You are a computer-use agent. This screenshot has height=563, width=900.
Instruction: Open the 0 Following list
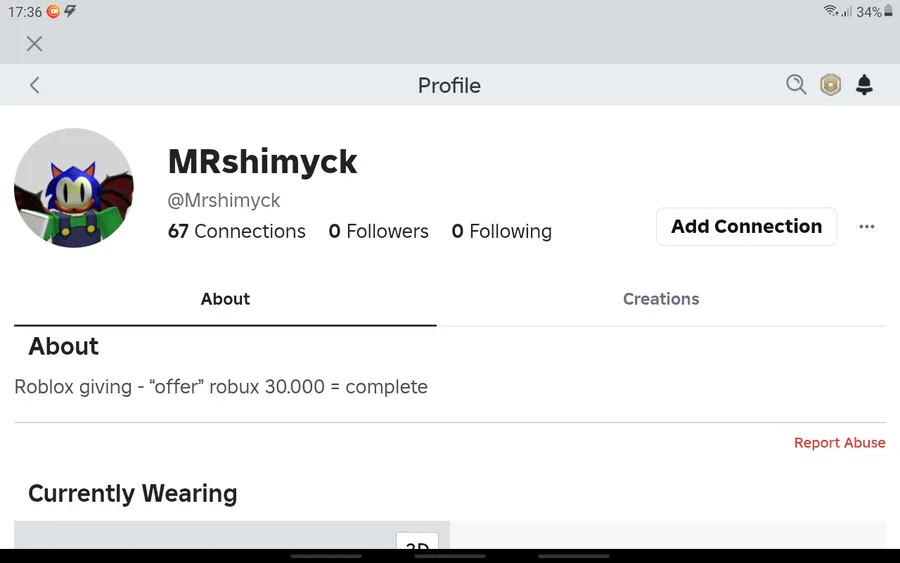pos(502,231)
